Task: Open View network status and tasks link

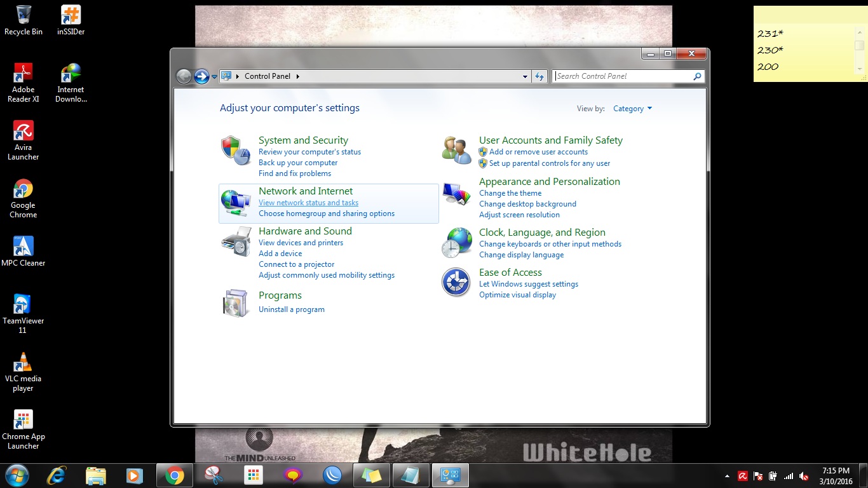Action: [x=308, y=202]
